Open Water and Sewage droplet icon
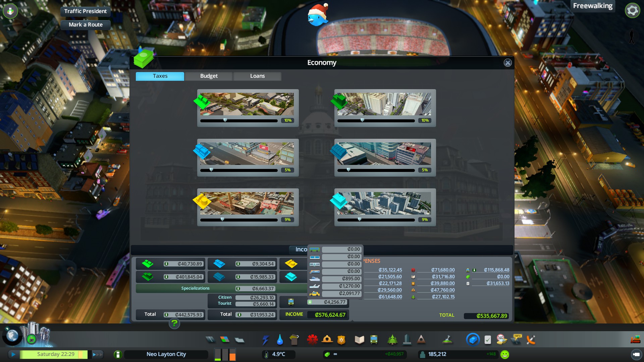 pyautogui.click(x=280, y=340)
